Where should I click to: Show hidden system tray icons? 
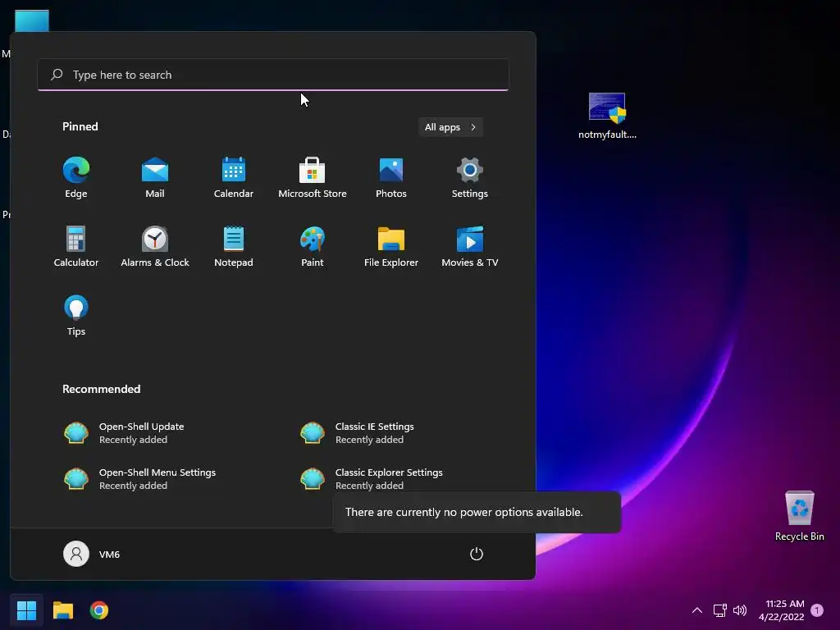click(697, 610)
